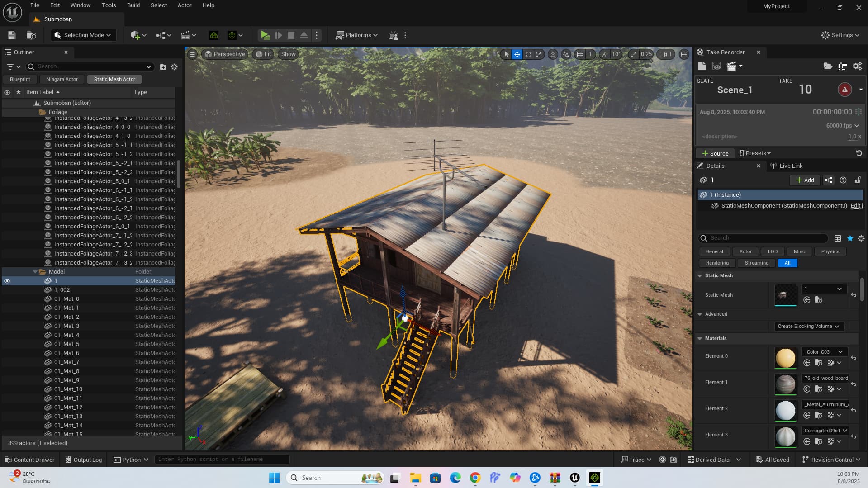Viewport: 868px width, 488px height.
Task: Open the Take Recorder settings gears
Action: click(x=857, y=66)
